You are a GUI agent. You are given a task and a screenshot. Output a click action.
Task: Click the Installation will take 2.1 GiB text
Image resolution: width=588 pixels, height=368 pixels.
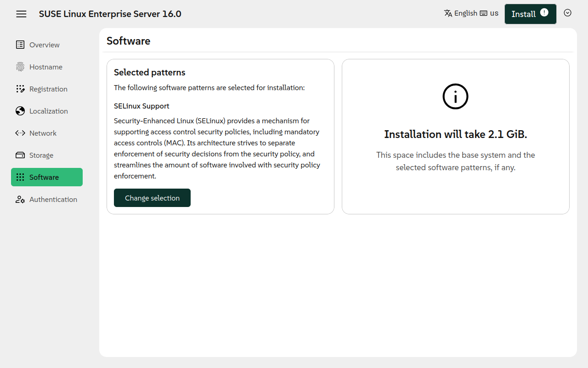[455, 134]
